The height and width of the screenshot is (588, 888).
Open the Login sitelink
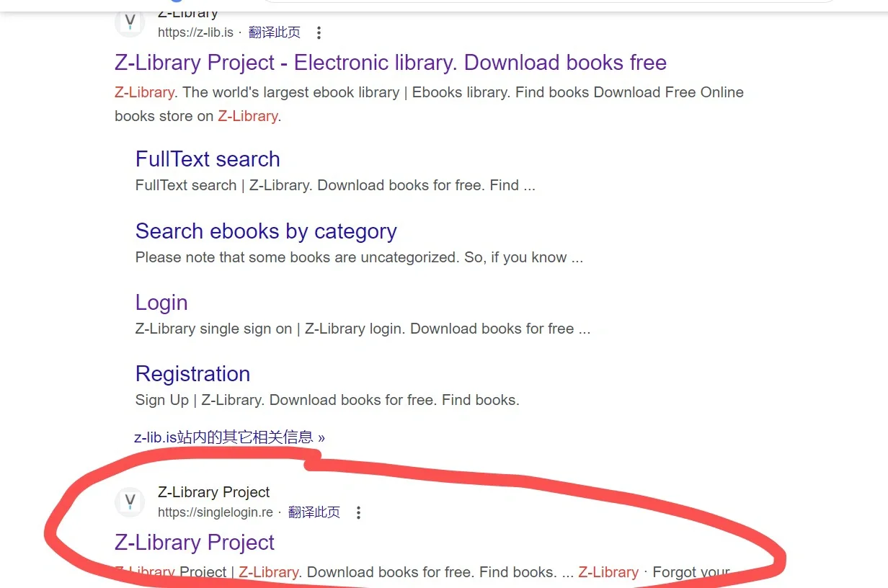pos(161,303)
